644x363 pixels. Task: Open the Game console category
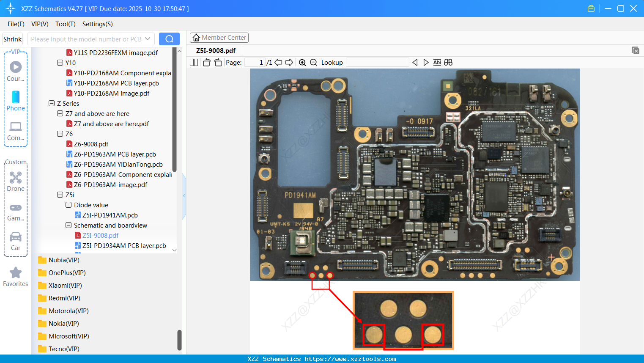16,212
